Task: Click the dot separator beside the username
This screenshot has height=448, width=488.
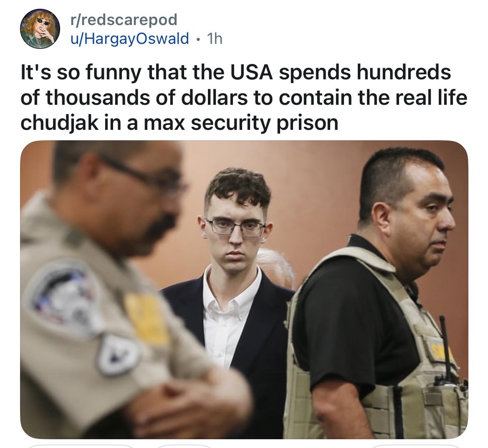Action: (x=197, y=39)
